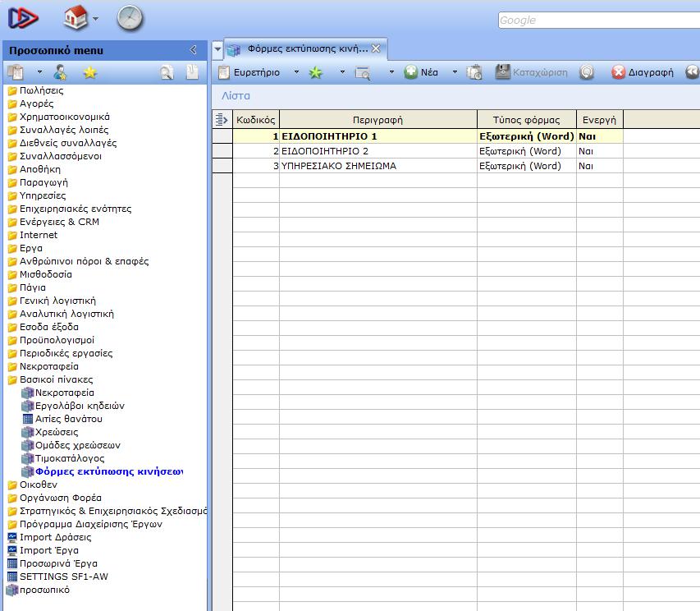Click the Διαγραφή button
The width and height of the screenshot is (700, 611).
pos(643,72)
